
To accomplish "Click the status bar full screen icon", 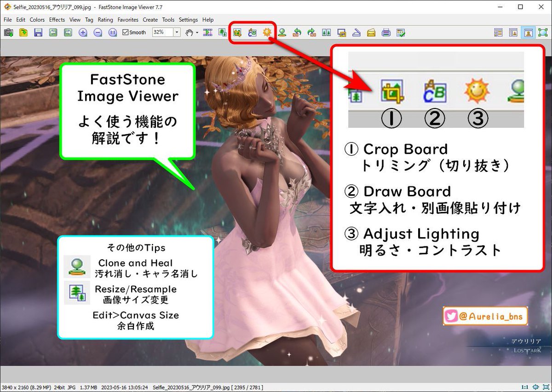I will click(545, 387).
